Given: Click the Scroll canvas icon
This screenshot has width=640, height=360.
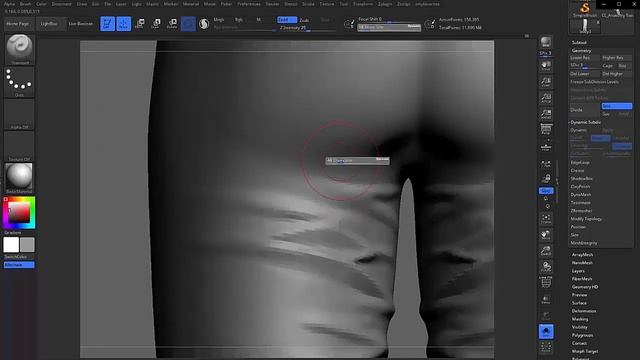Looking at the screenshot, I should pyautogui.click(x=546, y=66).
